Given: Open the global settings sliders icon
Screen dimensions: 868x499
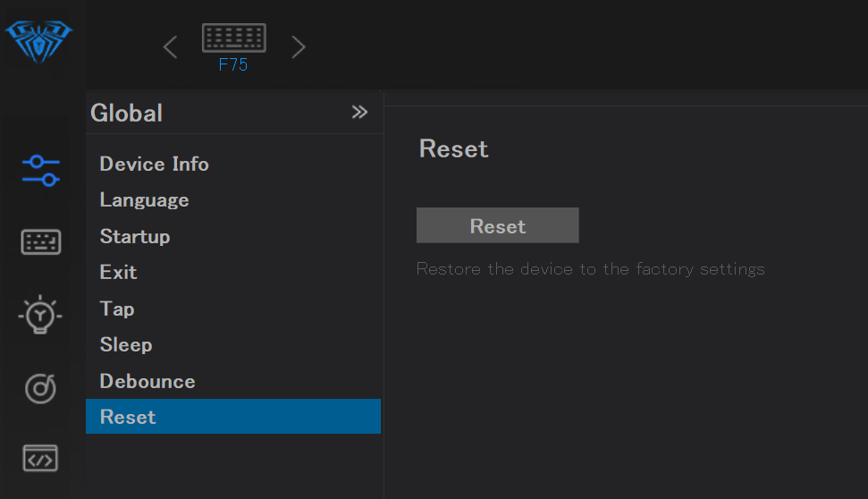Looking at the screenshot, I should (x=41, y=170).
